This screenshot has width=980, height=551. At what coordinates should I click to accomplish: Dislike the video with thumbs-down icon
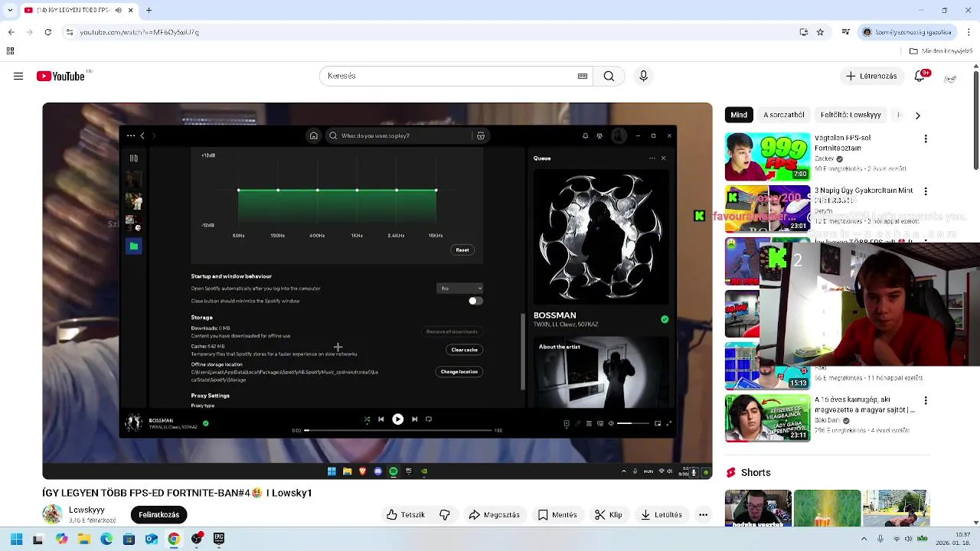click(445, 515)
